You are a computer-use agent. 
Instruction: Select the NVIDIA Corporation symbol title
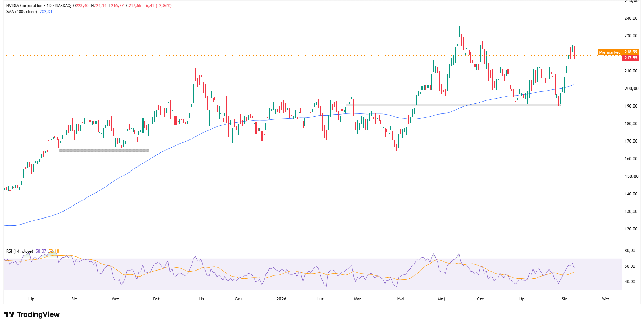pyautogui.click(x=24, y=6)
